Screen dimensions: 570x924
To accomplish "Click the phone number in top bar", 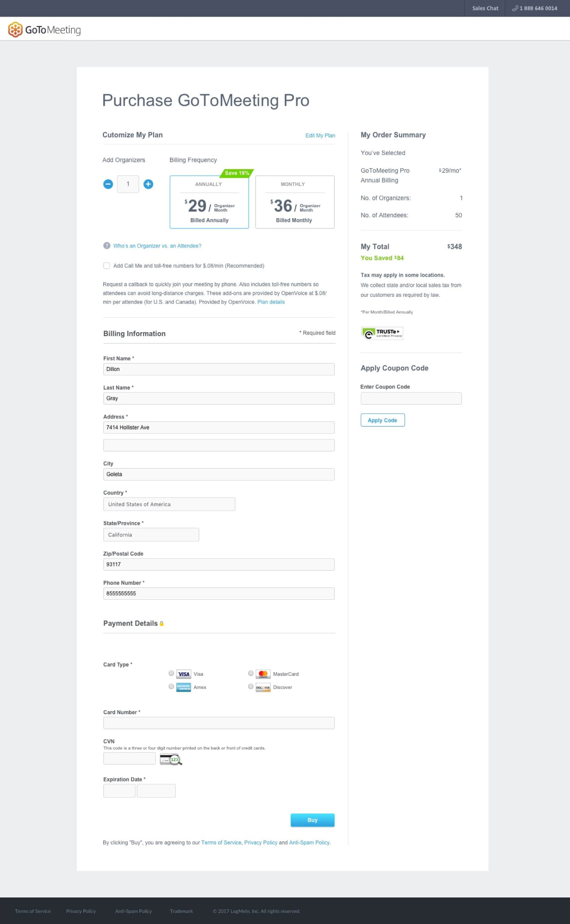I will tap(535, 8).
